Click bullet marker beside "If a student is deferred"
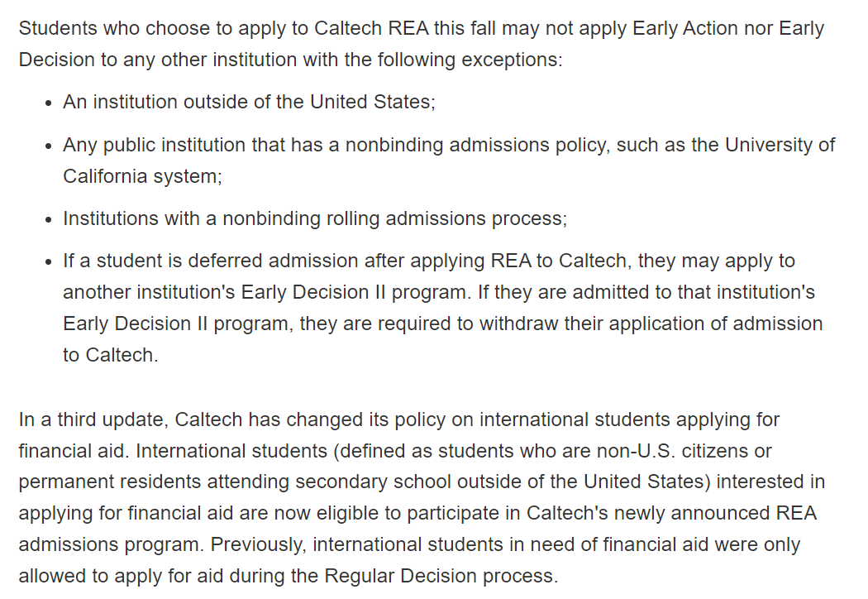The height and width of the screenshot is (599, 868). coord(48,262)
